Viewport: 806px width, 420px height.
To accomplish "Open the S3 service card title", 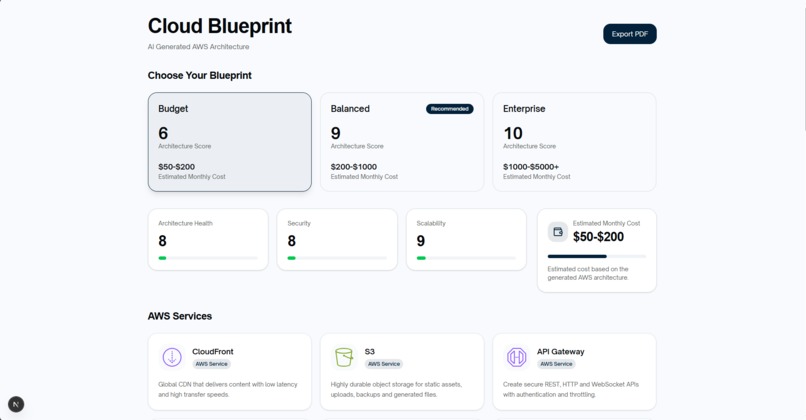I will point(370,352).
